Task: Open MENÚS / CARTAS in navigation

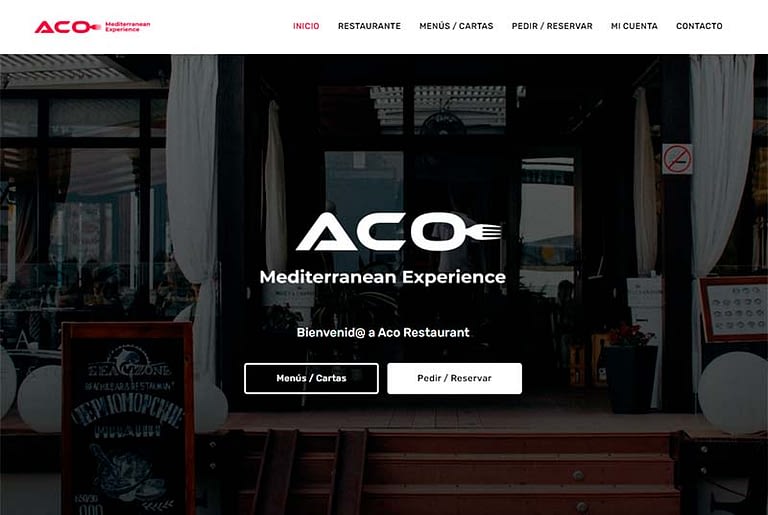Action: click(456, 26)
